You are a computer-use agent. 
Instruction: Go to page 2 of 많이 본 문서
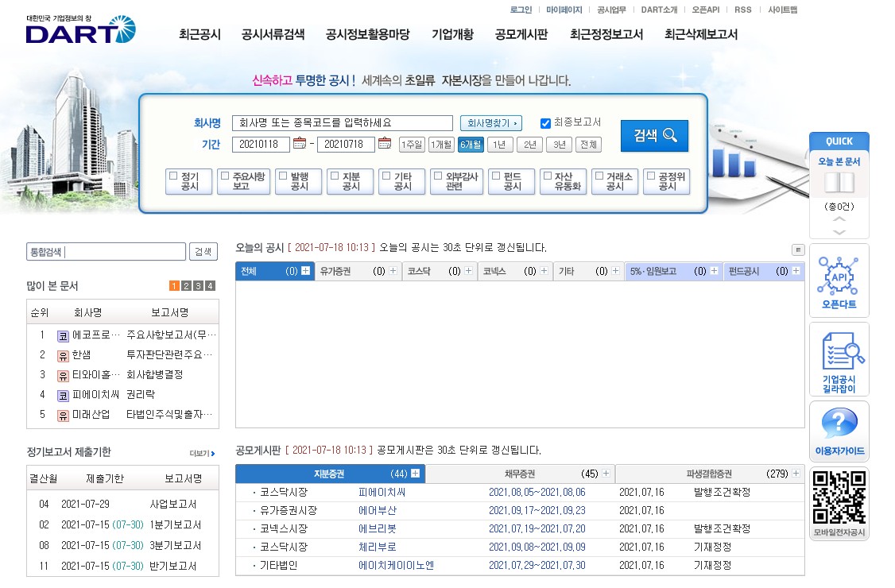click(186, 286)
